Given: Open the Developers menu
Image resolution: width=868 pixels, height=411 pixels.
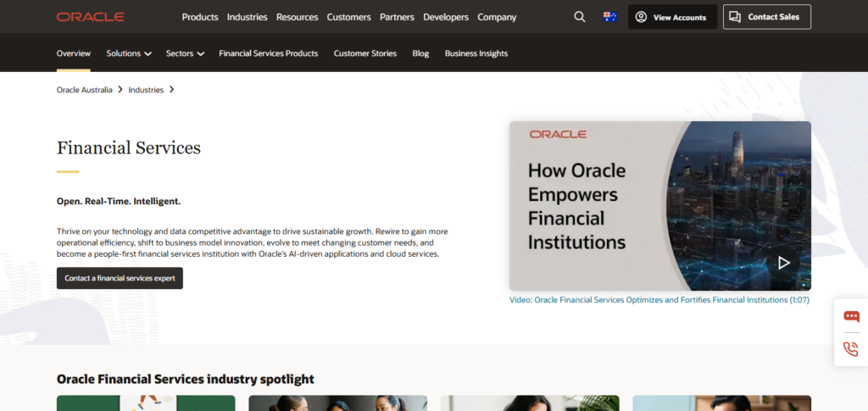Looking at the screenshot, I should pos(446,17).
